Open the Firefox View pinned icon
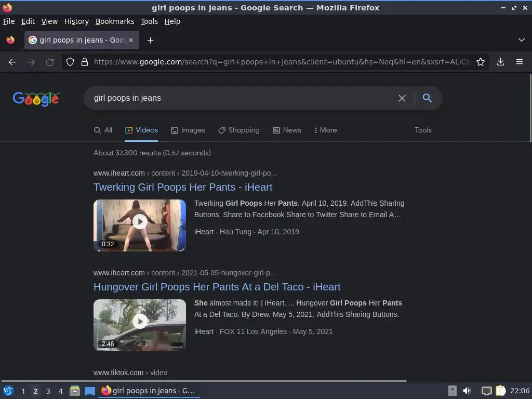The image size is (532, 399). [10, 40]
